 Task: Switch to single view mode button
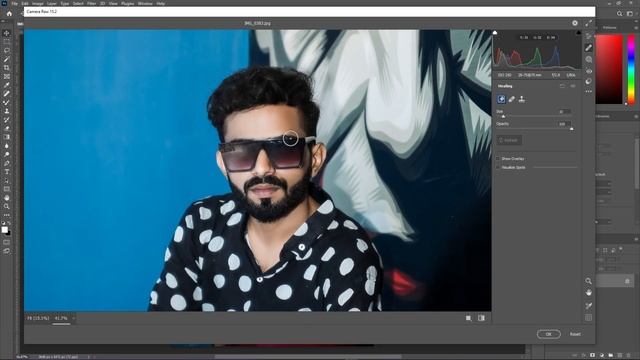(x=469, y=318)
